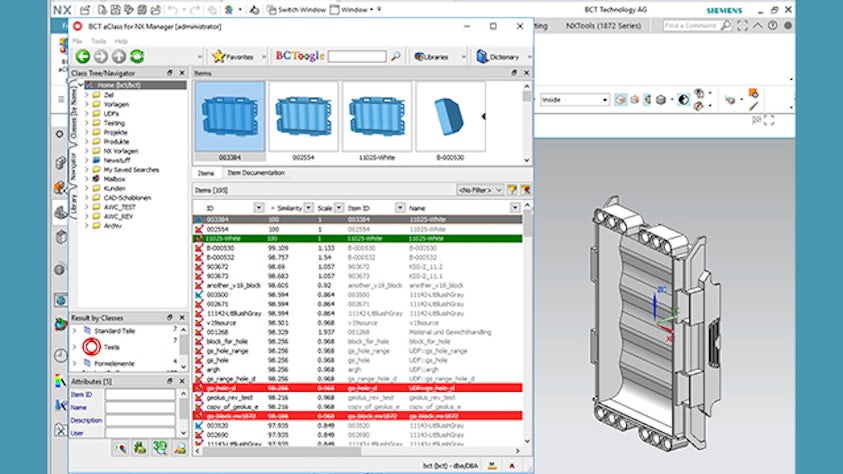Screen dimensions: 843x474
Task: Float the Class Tree/Navigator panel
Action: point(170,73)
